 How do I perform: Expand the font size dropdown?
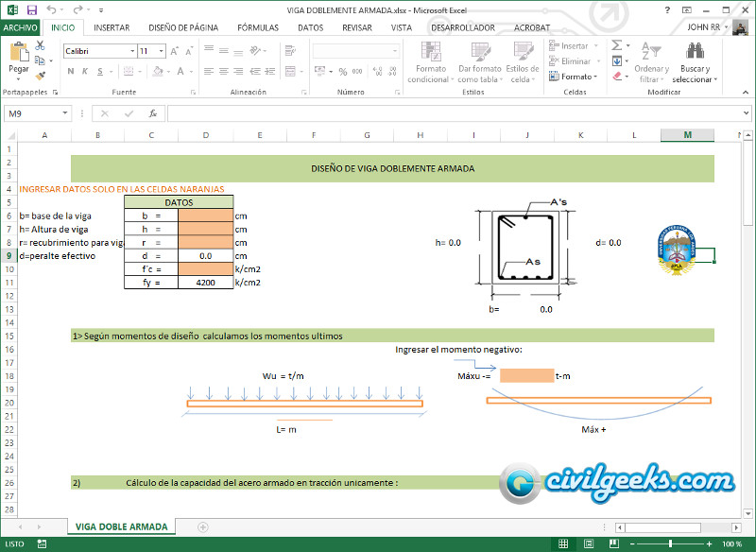tap(162, 51)
